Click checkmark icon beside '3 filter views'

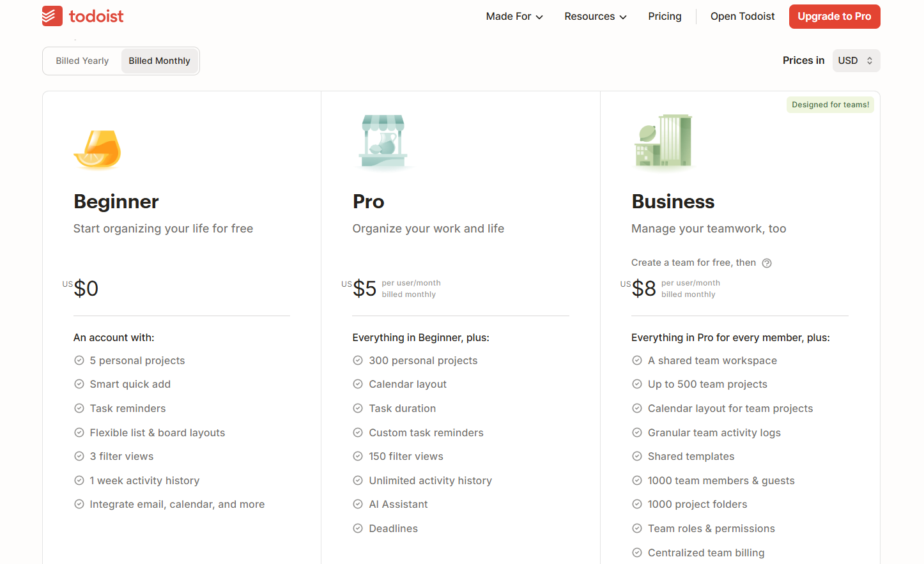pyautogui.click(x=79, y=456)
